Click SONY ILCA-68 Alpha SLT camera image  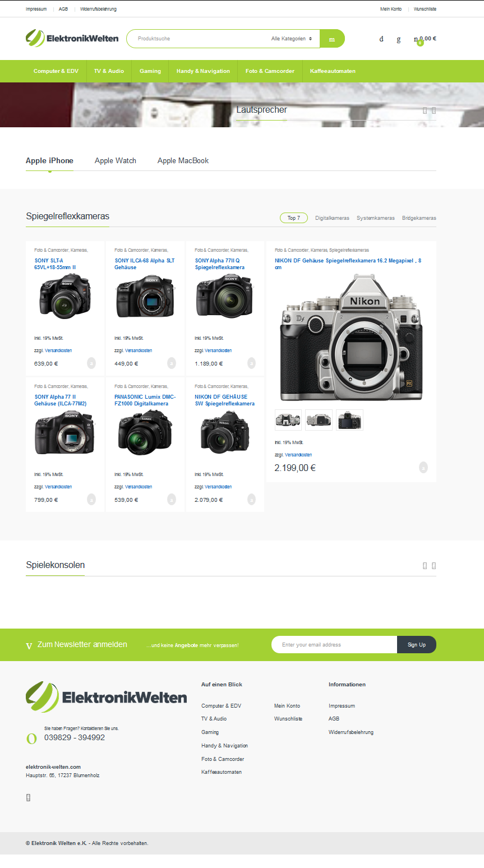145,296
